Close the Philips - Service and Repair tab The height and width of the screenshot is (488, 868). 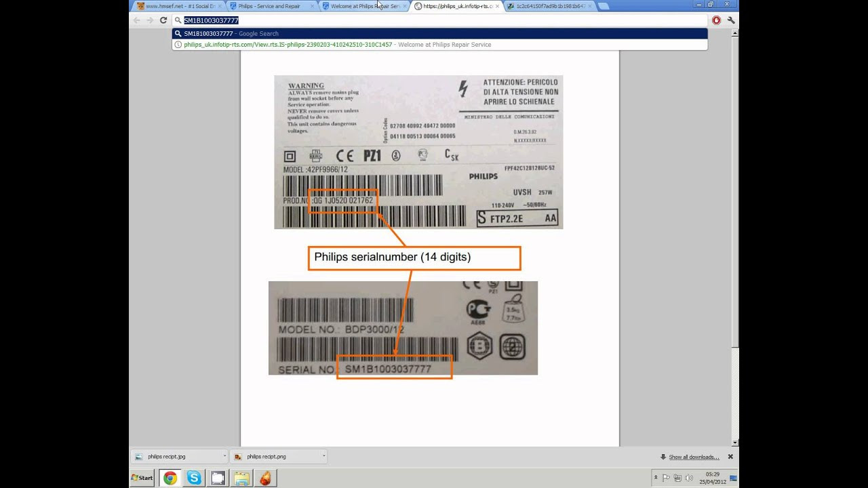click(313, 6)
